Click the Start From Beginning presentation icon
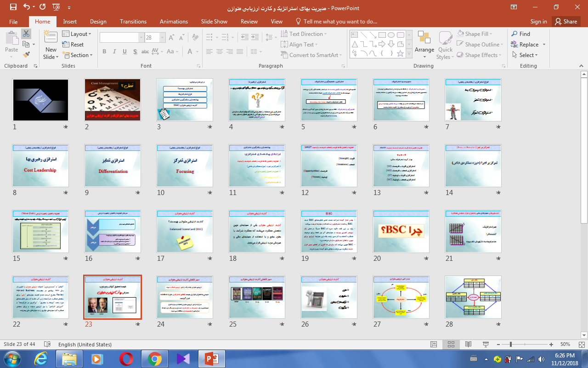The image size is (588, 368). [56, 7]
